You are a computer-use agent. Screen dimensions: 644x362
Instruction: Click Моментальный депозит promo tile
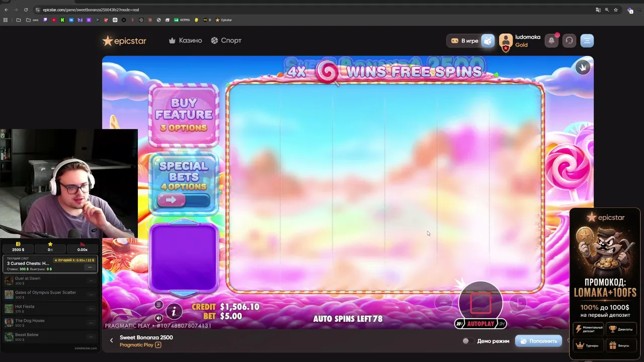click(x=589, y=329)
